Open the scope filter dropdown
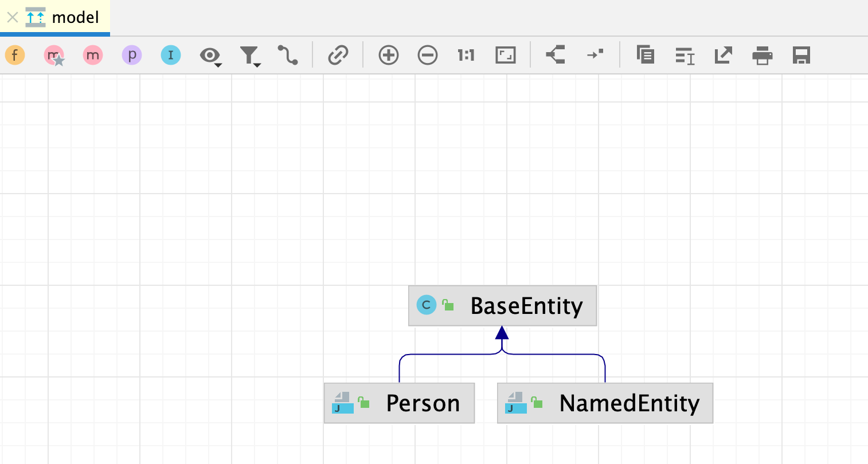 [250, 55]
